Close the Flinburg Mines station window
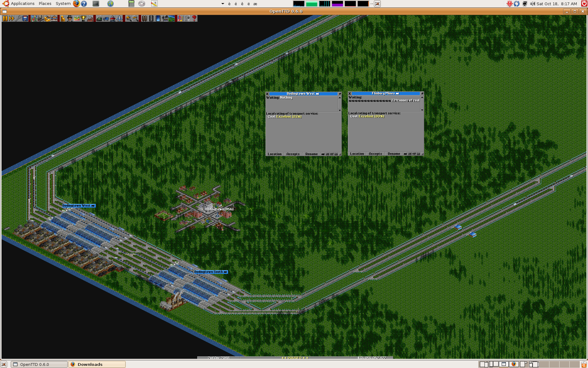The width and height of the screenshot is (588, 368). coord(350,93)
